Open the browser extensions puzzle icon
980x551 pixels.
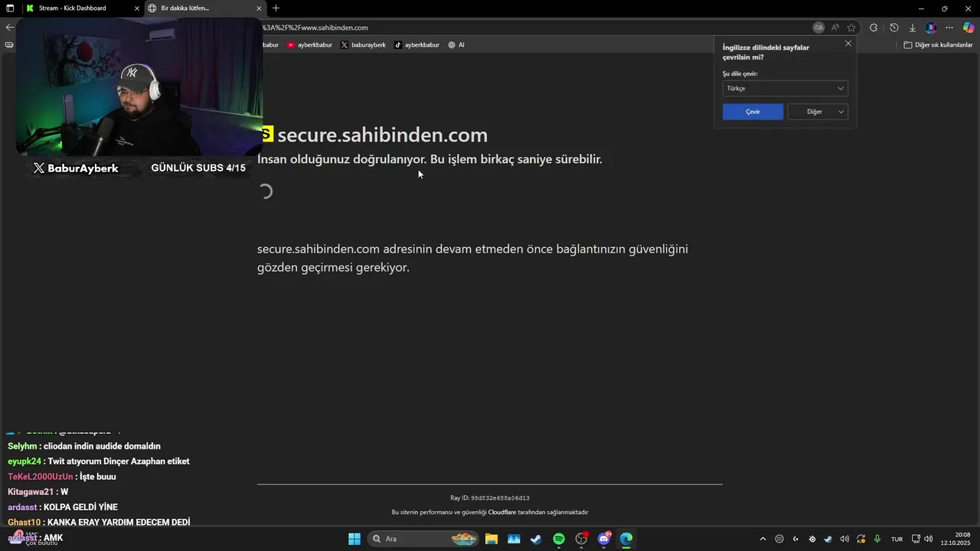pyautogui.click(x=874, y=28)
